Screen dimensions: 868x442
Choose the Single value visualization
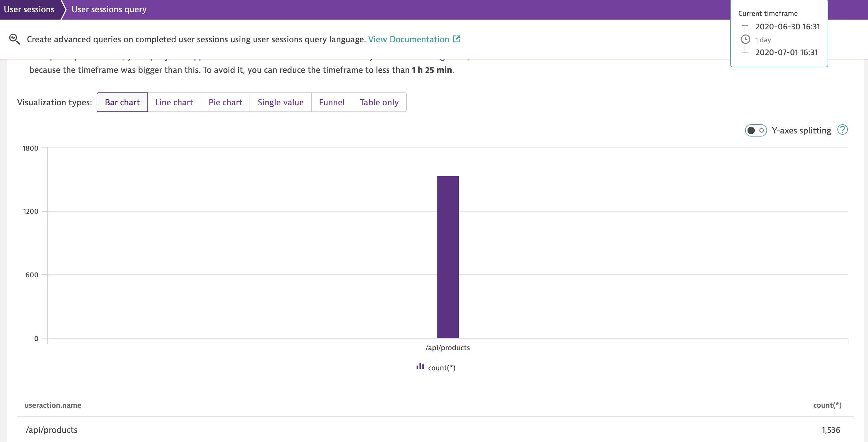(280, 102)
